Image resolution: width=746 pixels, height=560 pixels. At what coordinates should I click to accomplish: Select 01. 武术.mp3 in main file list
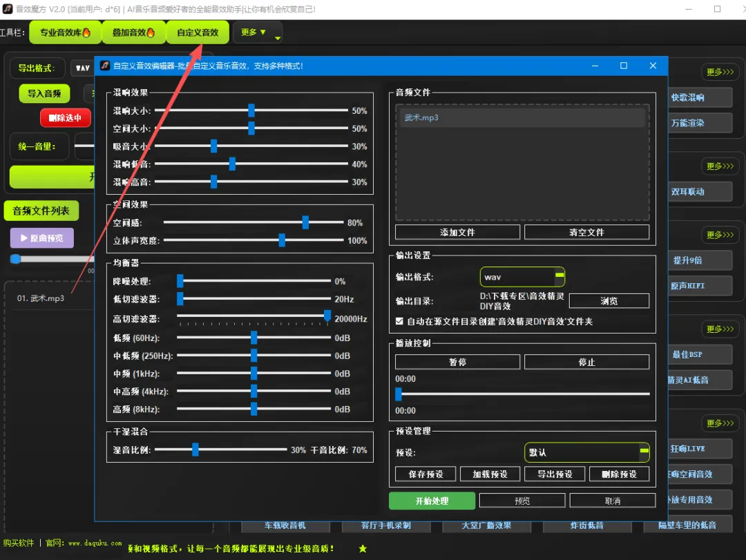pos(41,298)
